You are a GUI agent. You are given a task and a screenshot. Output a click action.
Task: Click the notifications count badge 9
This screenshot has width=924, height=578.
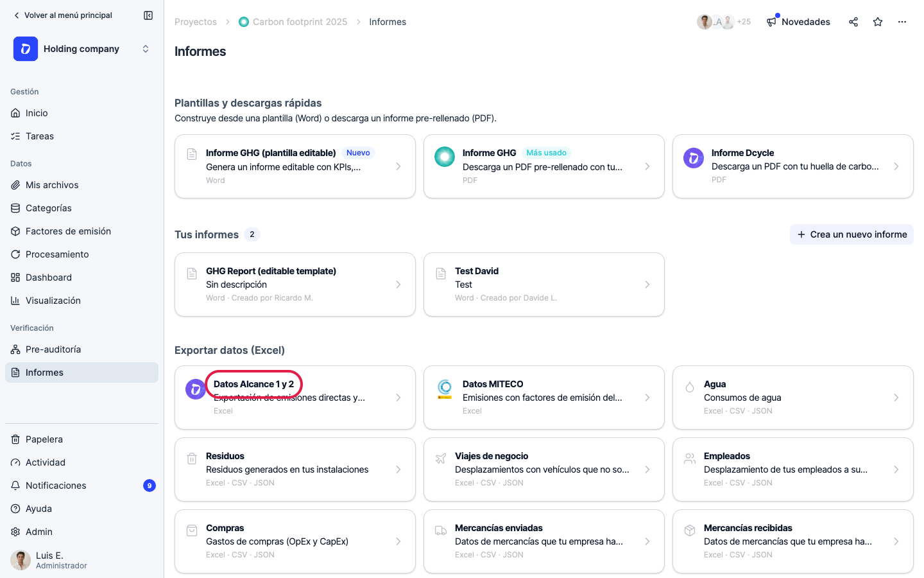click(150, 486)
